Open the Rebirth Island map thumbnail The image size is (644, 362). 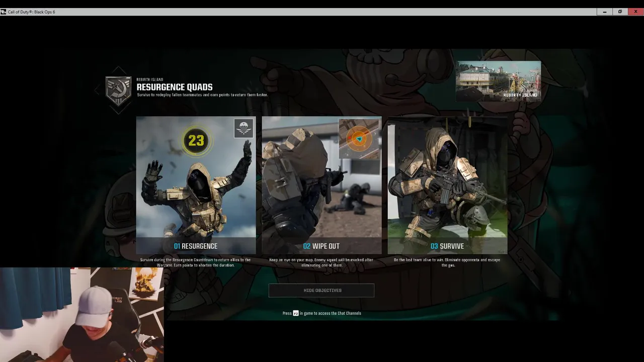498,81
